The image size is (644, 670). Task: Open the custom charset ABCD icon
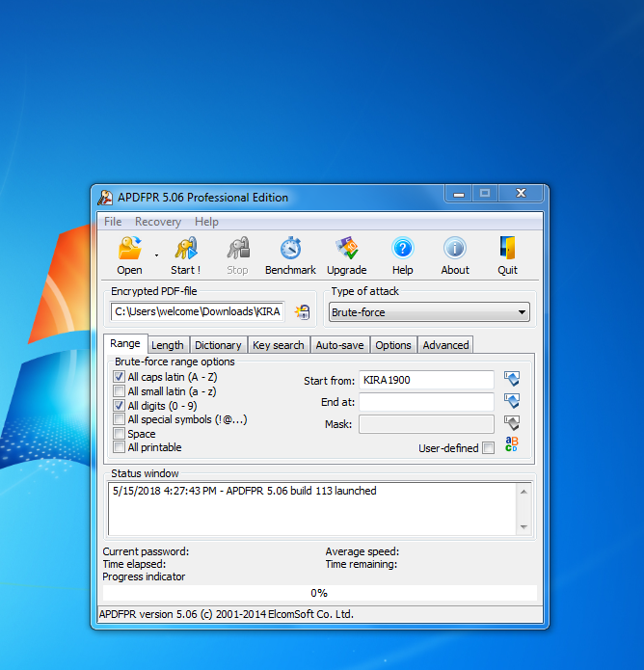tap(512, 444)
